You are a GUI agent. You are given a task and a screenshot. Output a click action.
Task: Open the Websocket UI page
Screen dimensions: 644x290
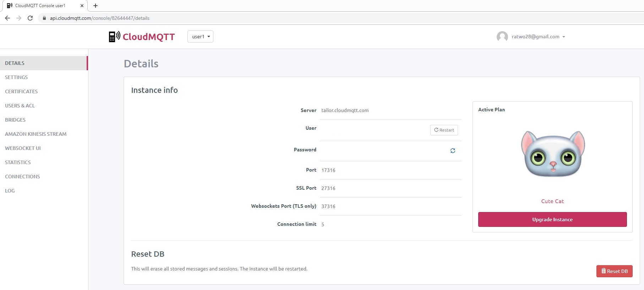(23, 148)
